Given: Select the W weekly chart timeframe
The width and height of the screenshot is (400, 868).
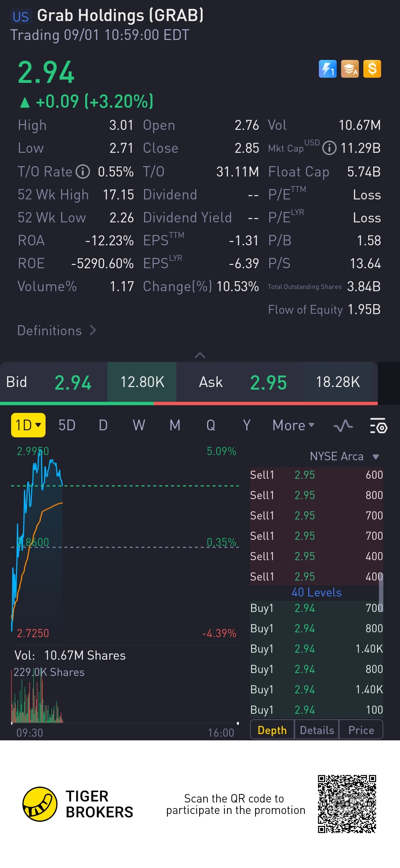Looking at the screenshot, I should pos(139,425).
